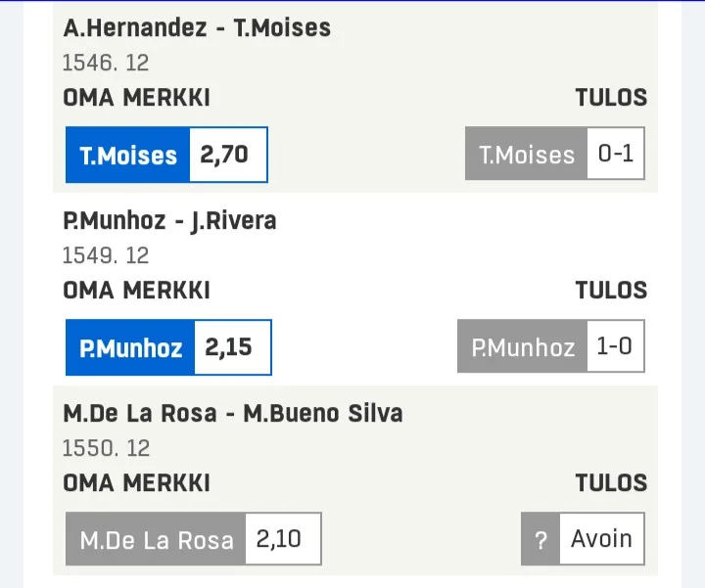Open the M.De La Rosa - M.Bueno Silva match
The image size is (705, 588).
coord(232,413)
